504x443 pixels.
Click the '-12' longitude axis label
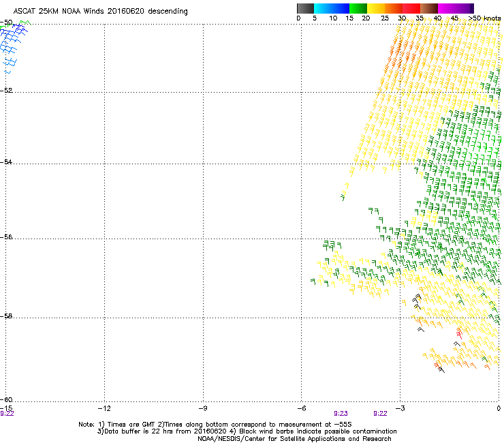[104, 408]
